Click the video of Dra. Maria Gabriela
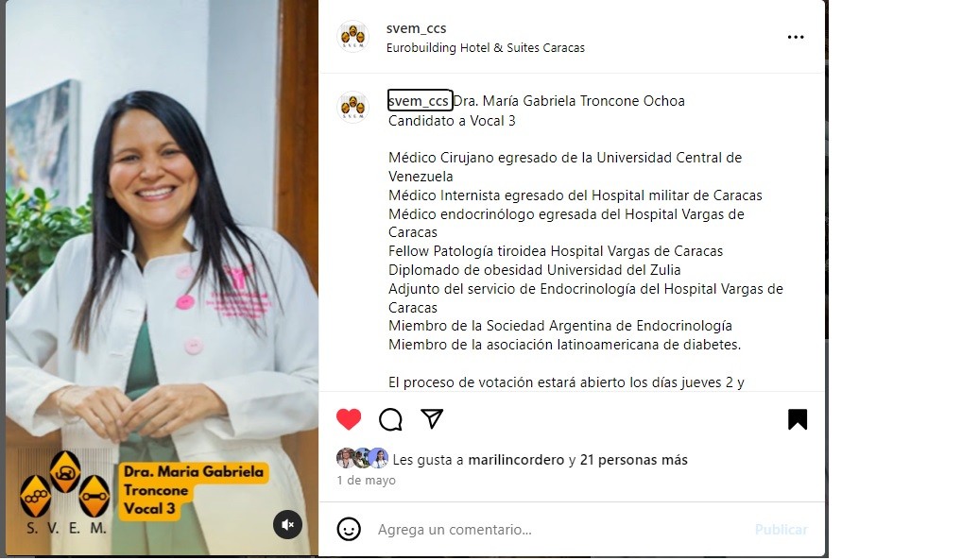The image size is (962, 560). (162, 278)
